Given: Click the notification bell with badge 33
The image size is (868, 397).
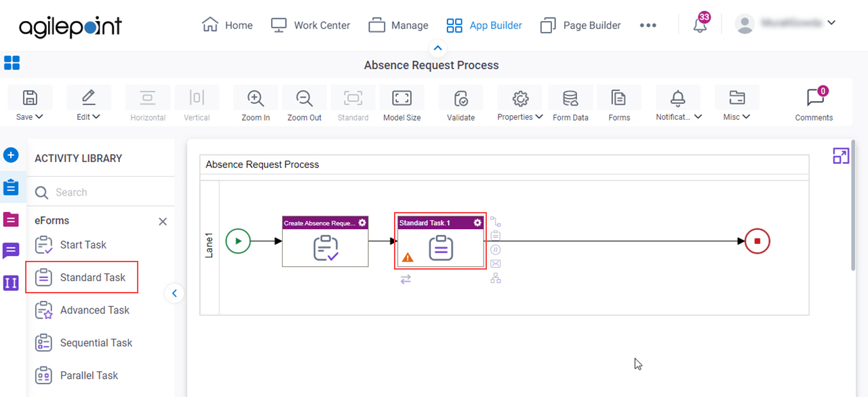Looking at the screenshot, I should 700,25.
